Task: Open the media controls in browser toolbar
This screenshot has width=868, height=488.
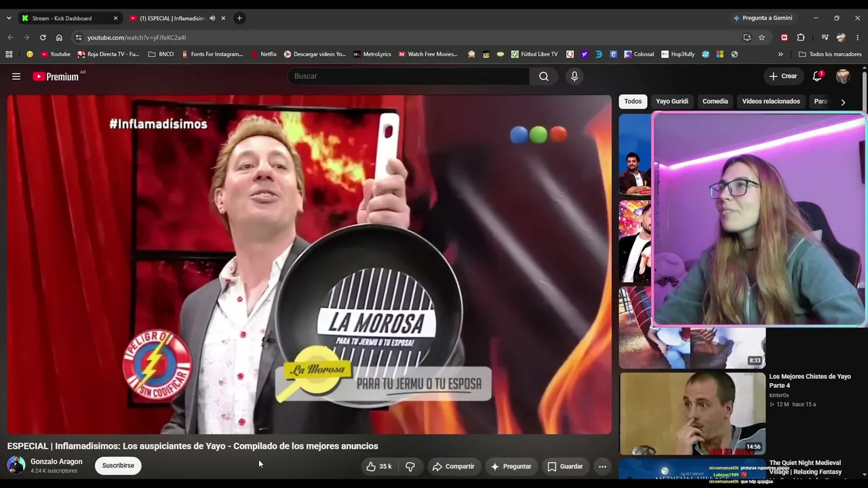Action: click(x=825, y=37)
